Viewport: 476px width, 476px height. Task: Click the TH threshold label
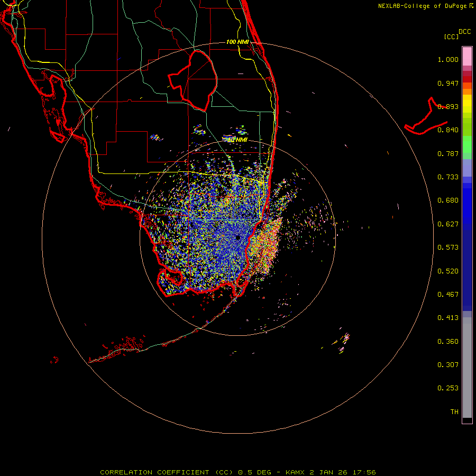(454, 412)
